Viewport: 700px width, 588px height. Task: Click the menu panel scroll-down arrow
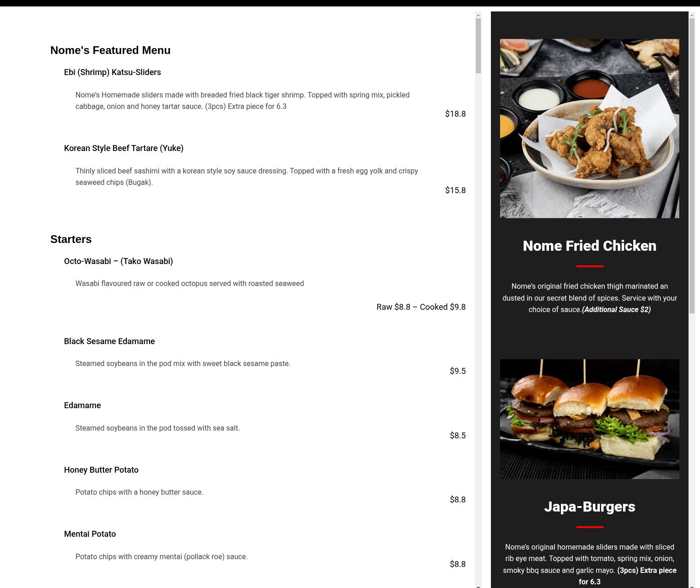tap(478, 585)
